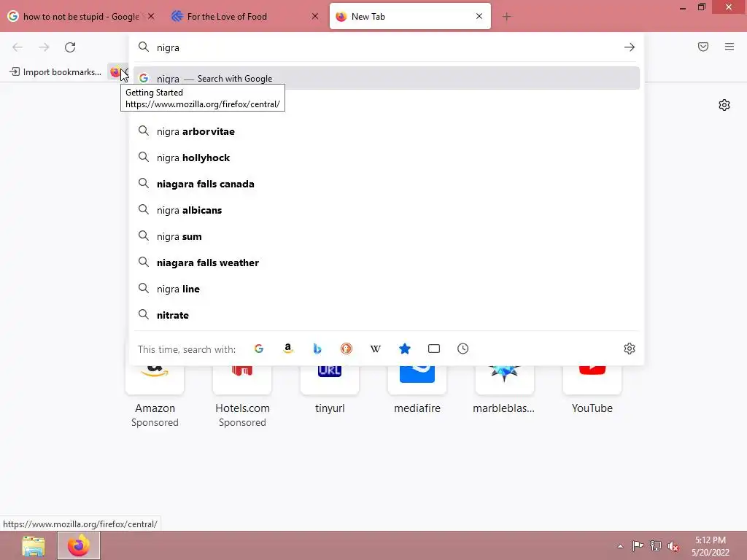
Task: Open the new tab page settings gear
Action: point(724,105)
